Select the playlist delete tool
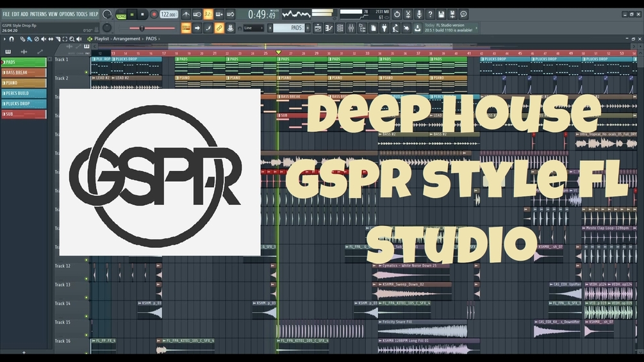The width and height of the screenshot is (644, 362). [x=37, y=39]
